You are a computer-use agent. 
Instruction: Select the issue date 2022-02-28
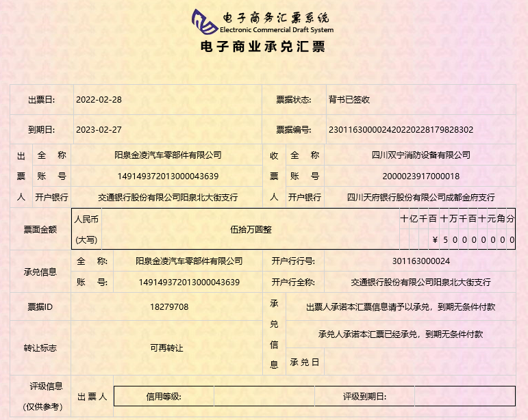pyautogui.click(x=99, y=99)
